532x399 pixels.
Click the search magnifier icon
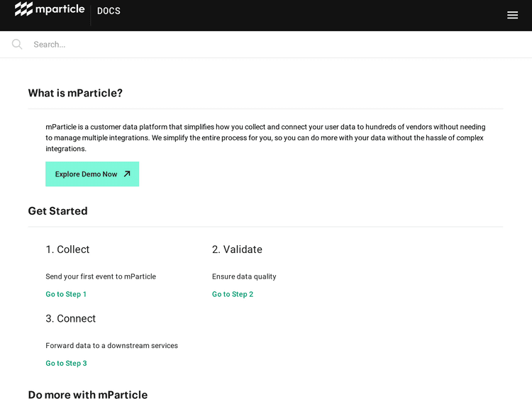click(x=17, y=45)
